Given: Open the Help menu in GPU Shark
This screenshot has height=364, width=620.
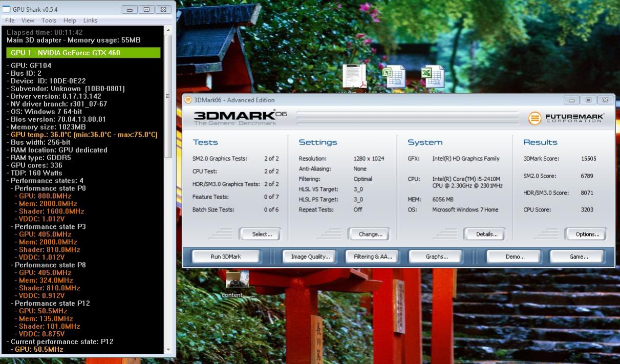Looking at the screenshot, I should tap(70, 20).
